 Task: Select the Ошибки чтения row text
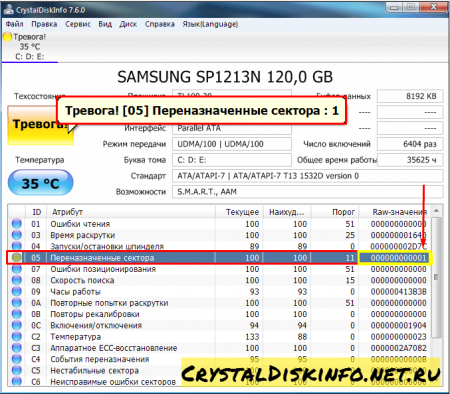pos(80,224)
